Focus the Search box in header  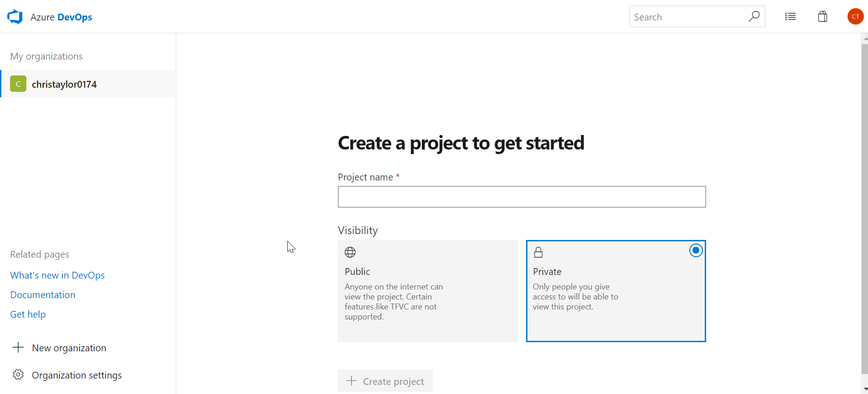click(687, 17)
